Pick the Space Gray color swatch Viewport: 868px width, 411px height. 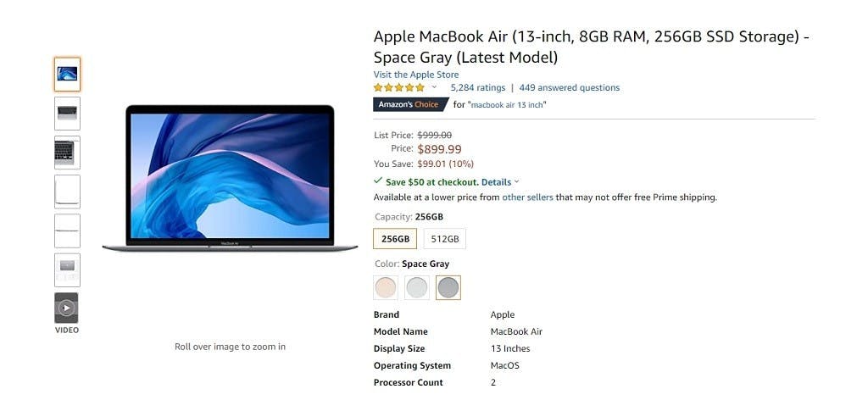448,287
